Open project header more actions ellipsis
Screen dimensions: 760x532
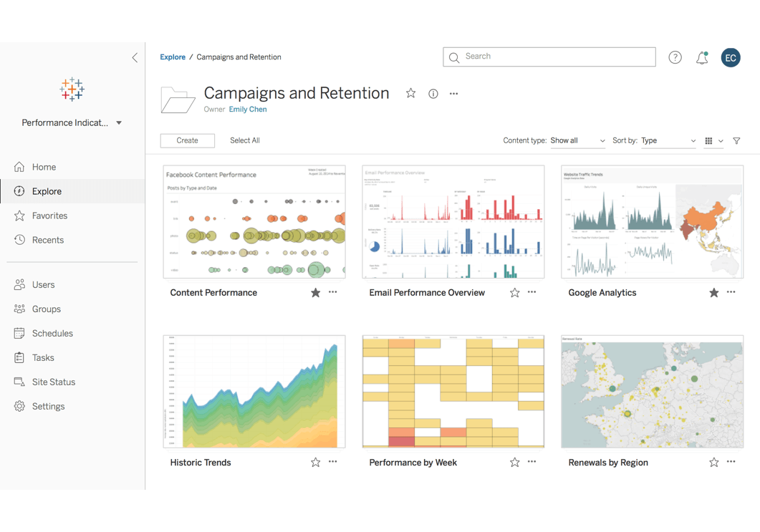pos(453,94)
